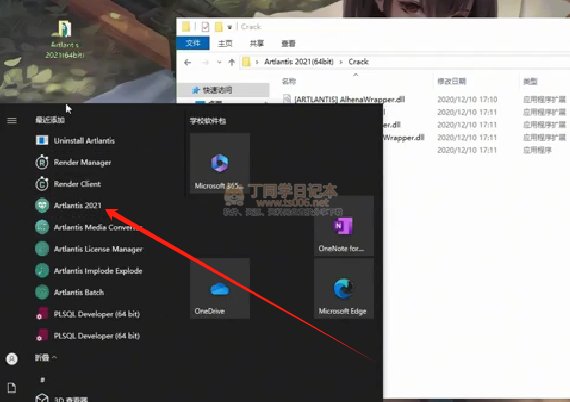Select 快速访问 in Explorer navigation pane

point(223,90)
